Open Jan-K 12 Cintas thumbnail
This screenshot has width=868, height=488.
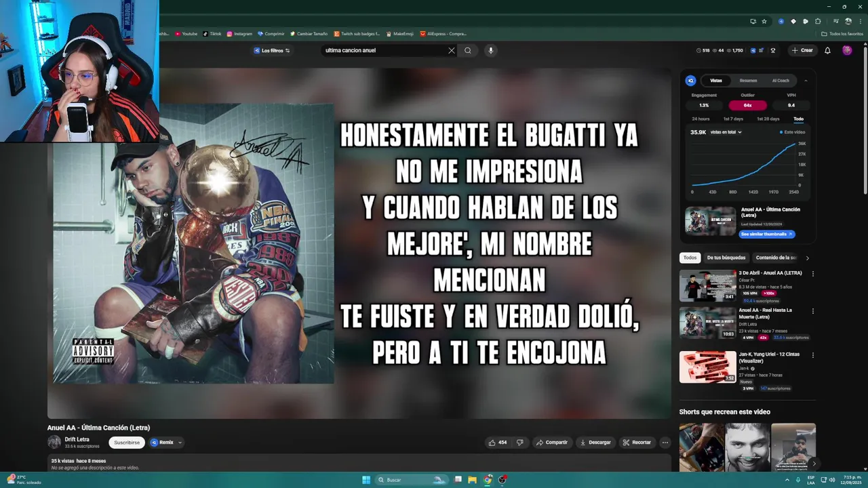[708, 367]
